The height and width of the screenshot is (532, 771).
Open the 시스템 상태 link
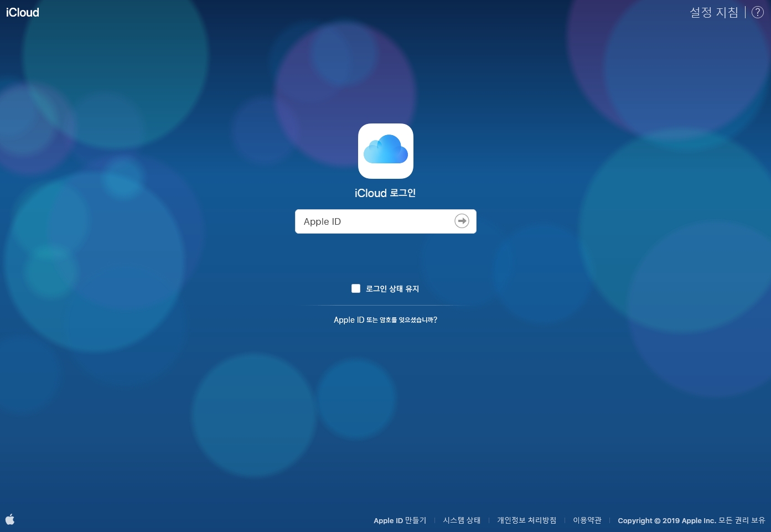pos(462,520)
